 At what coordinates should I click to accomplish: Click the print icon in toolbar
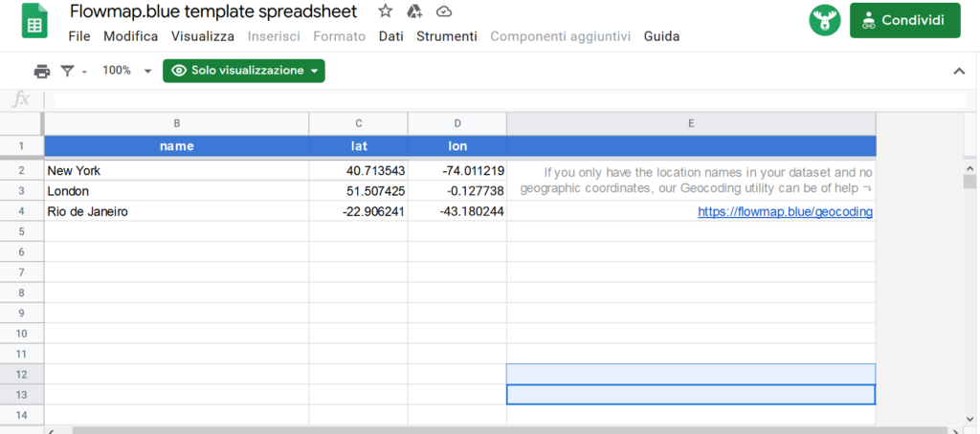coord(41,71)
